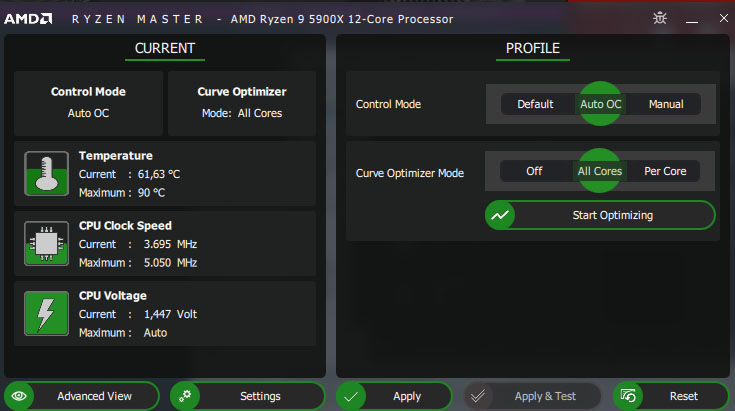This screenshot has height=411, width=735.
Task: Choose Per Core curve optimizer mode
Action: [665, 171]
